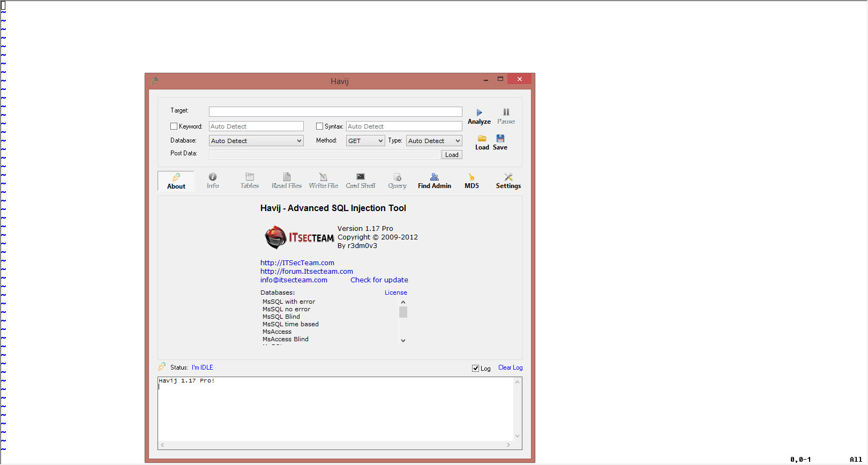
Task: Open the MD5 tool
Action: pos(472,181)
